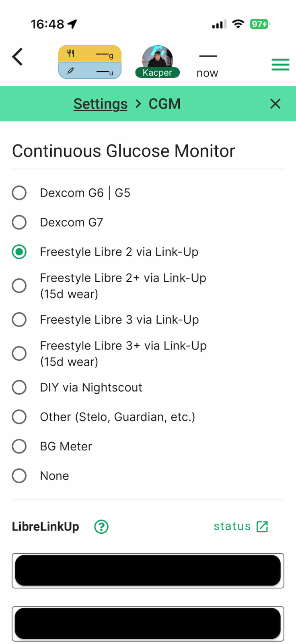The height and width of the screenshot is (644, 296).
Task: Select Other (Stelo, Guardian, etc.)
Action: point(19,417)
